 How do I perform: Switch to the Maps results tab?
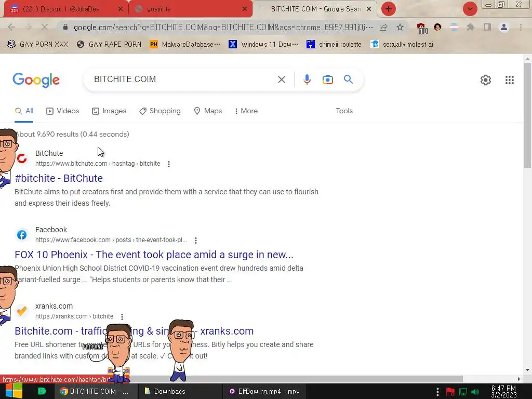208,111
